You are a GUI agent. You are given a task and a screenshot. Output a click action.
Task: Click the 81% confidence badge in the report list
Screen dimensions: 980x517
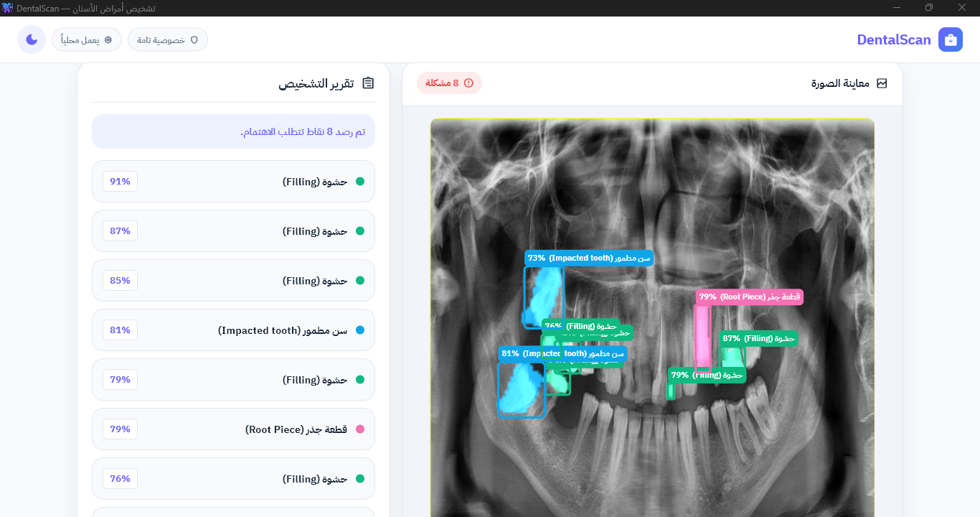click(x=120, y=330)
